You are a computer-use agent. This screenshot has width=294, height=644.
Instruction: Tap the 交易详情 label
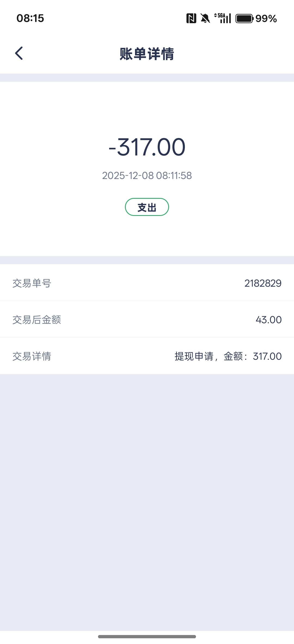coord(32,356)
